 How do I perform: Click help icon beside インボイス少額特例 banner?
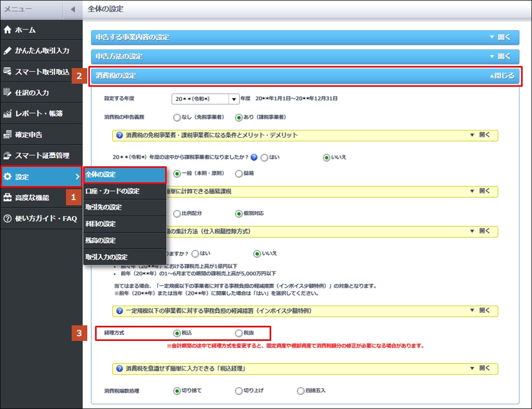[119, 311]
